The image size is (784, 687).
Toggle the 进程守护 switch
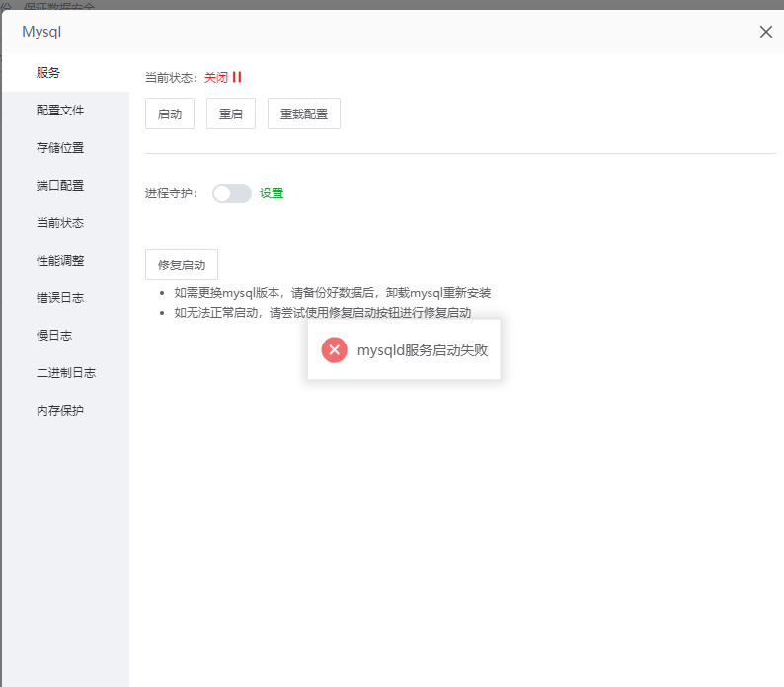232,193
